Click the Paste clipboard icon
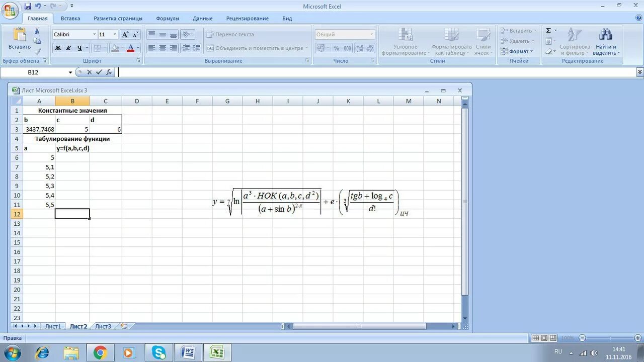Viewport: 644px width, 362px height. coord(20,35)
